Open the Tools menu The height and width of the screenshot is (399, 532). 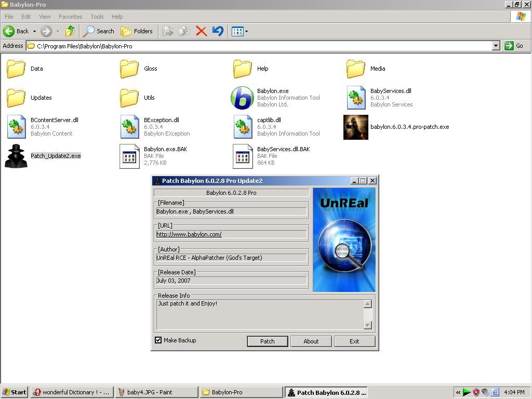[97, 17]
